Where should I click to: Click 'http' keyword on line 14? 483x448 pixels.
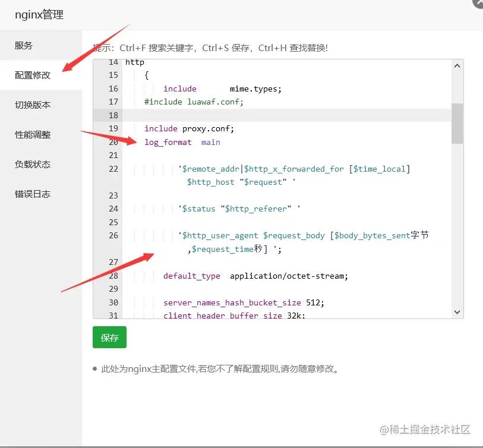tap(135, 62)
